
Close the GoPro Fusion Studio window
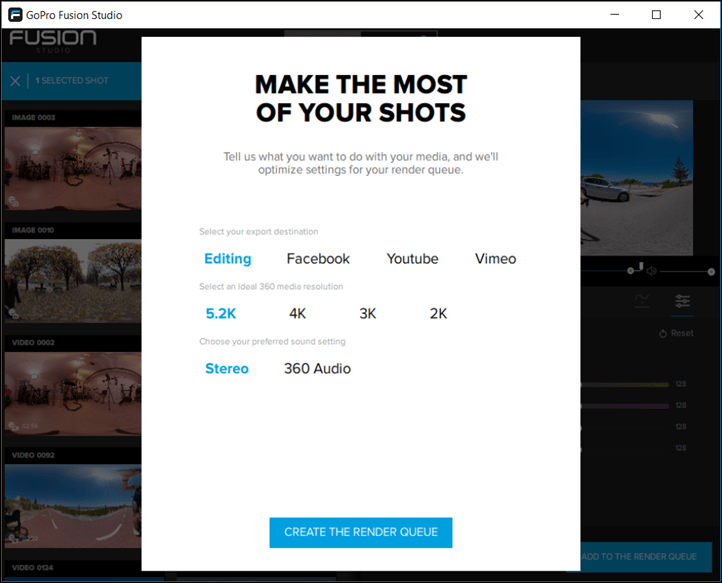(x=699, y=15)
